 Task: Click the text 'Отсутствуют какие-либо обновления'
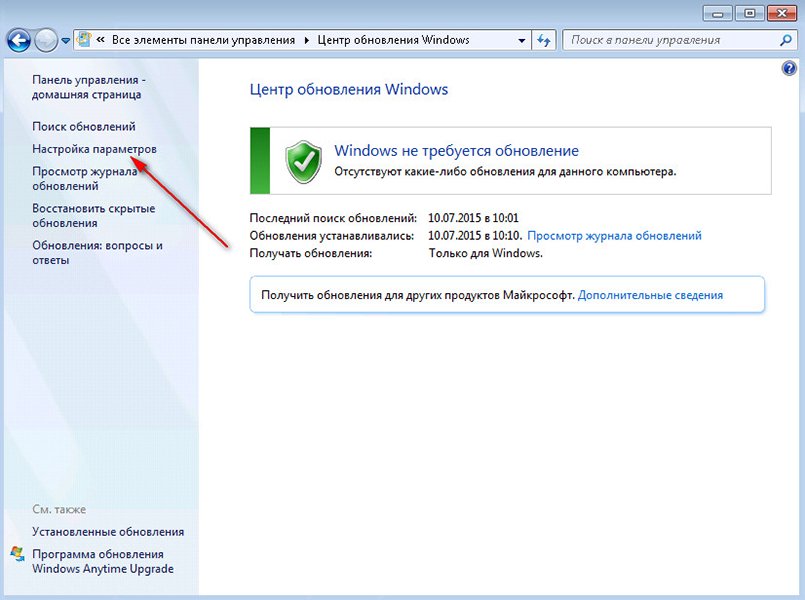point(435,171)
